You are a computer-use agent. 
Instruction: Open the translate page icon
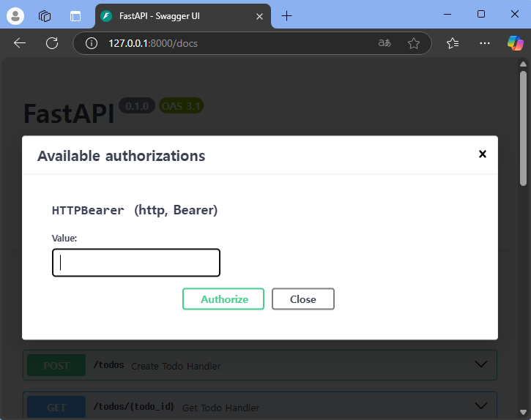[385, 43]
